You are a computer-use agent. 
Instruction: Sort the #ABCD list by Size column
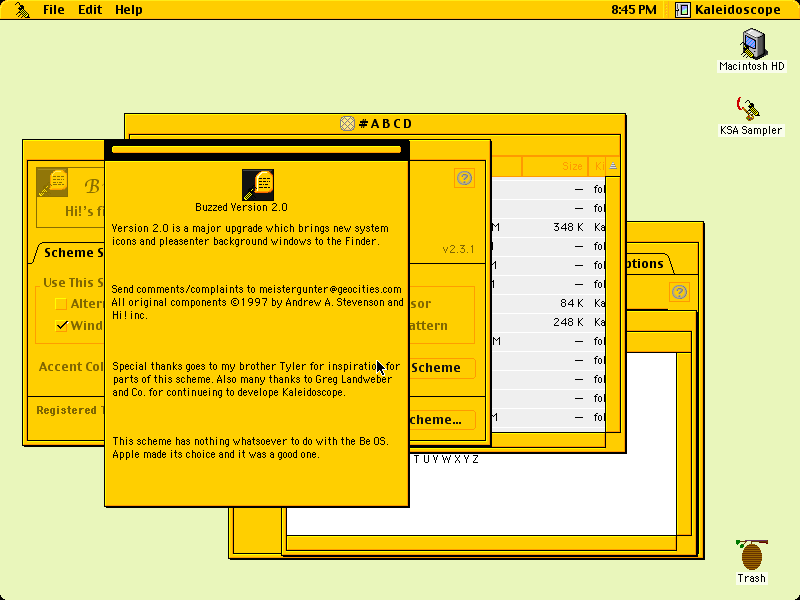click(555, 166)
